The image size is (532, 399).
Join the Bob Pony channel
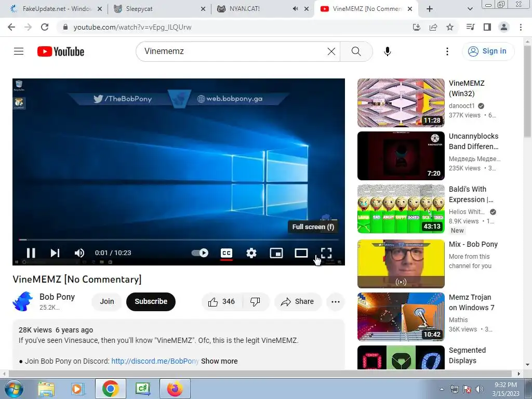[x=107, y=301]
